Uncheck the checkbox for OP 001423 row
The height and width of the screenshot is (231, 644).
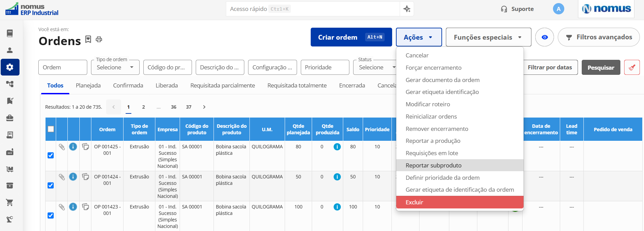[x=51, y=215]
